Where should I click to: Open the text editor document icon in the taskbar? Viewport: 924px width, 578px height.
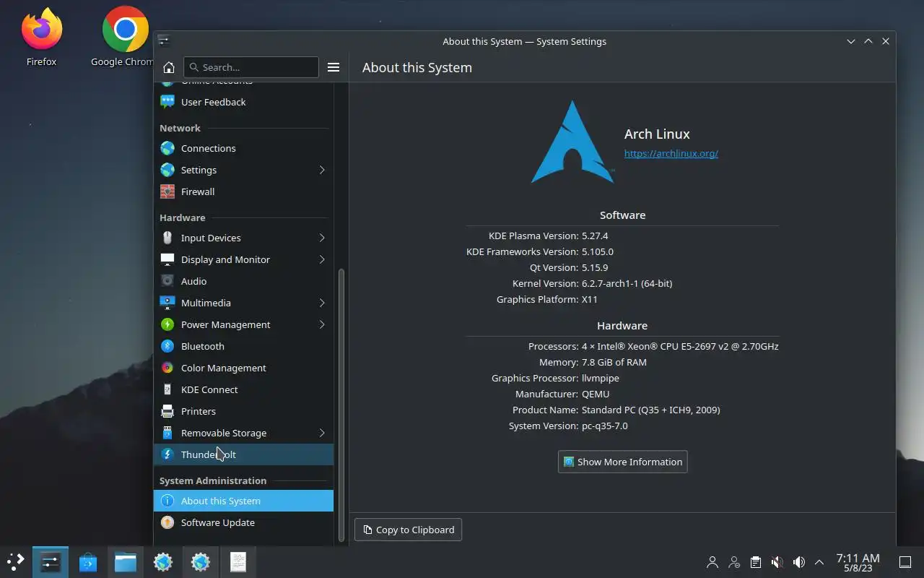click(238, 561)
